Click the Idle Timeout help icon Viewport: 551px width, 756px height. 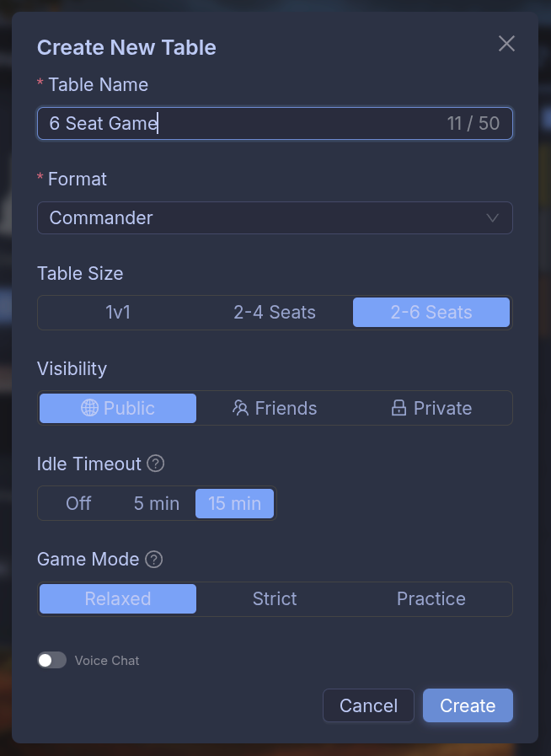click(x=155, y=464)
